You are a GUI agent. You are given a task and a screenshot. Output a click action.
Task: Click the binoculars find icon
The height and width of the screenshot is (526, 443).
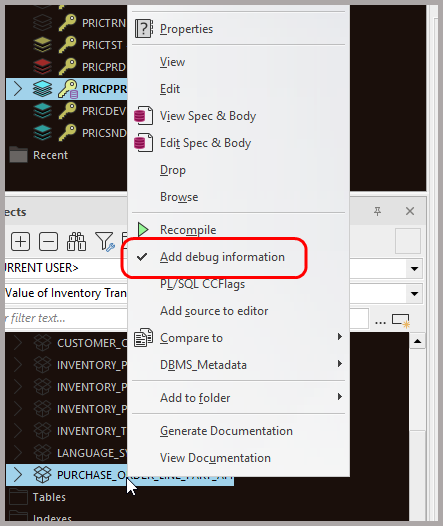click(x=76, y=242)
